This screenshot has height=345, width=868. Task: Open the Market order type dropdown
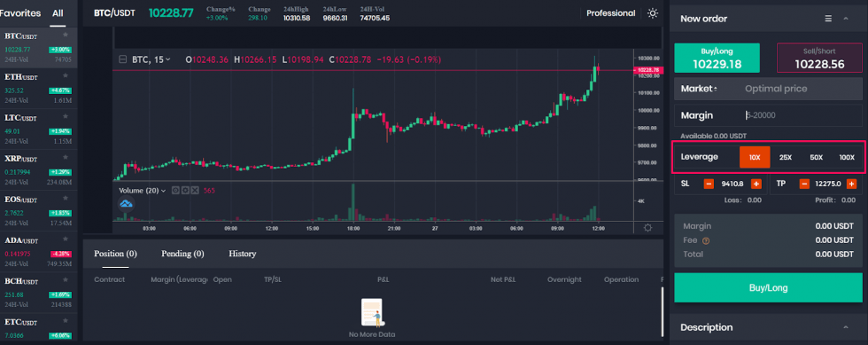(699, 89)
